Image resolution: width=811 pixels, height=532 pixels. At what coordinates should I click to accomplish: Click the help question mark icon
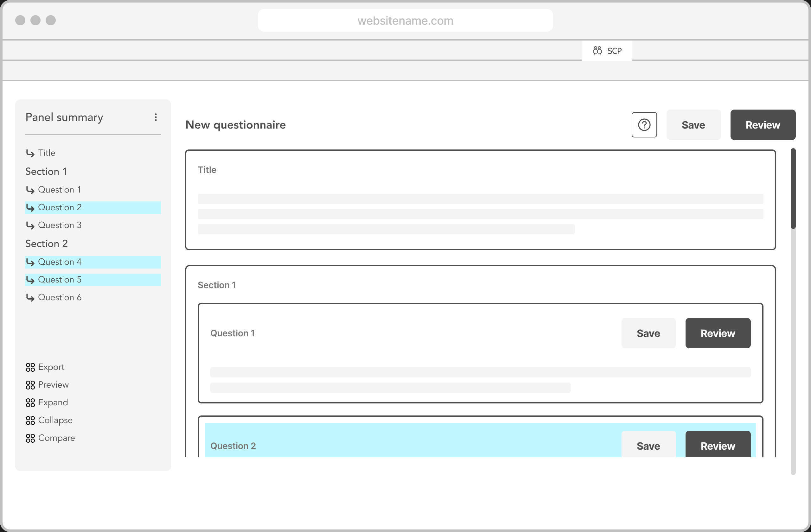click(644, 125)
